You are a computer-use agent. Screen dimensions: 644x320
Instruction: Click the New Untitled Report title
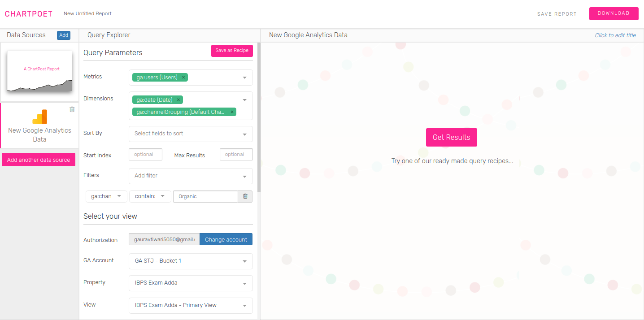[87, 13]
